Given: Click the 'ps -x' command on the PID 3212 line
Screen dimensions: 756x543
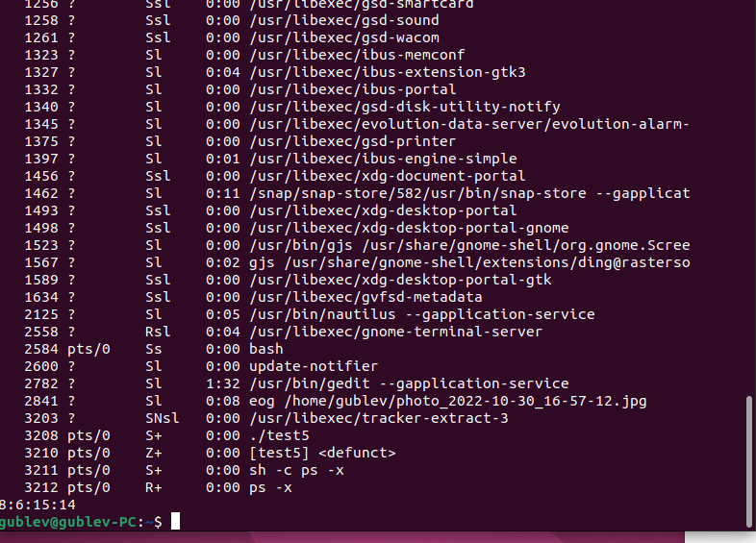Looking at the screenshot, I should click(x=270, y=487).
